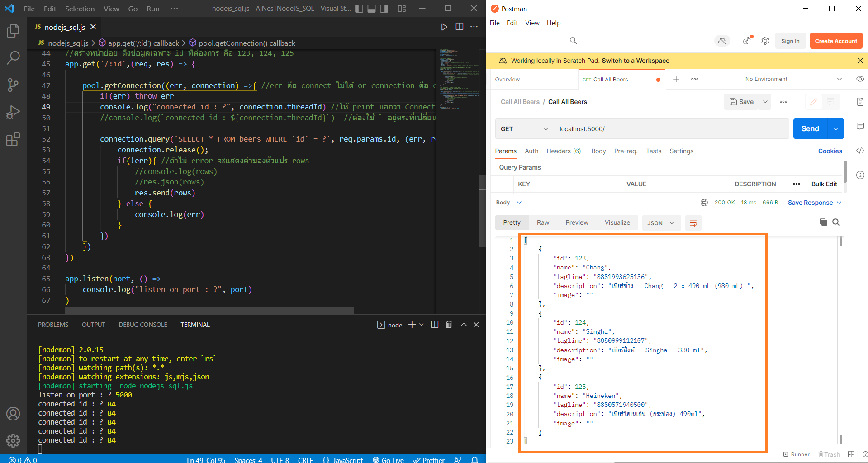
Task: Open the GET method dropdown
Action: [524, 129]
